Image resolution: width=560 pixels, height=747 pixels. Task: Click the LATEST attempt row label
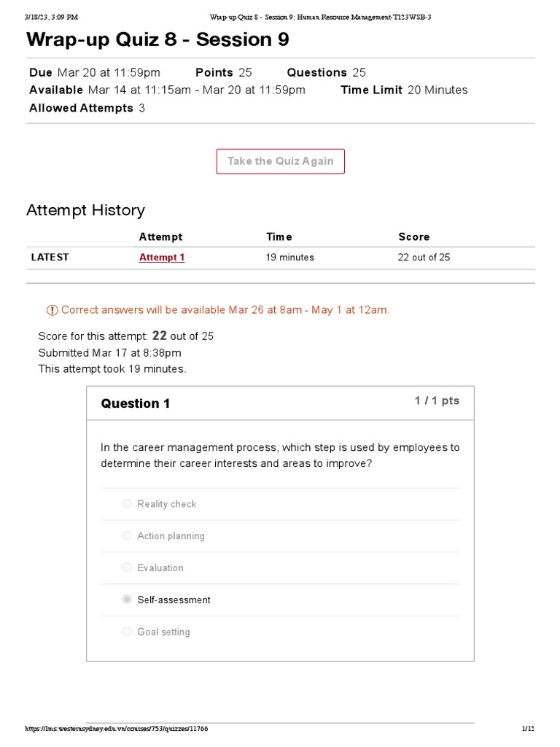(50, 258)
